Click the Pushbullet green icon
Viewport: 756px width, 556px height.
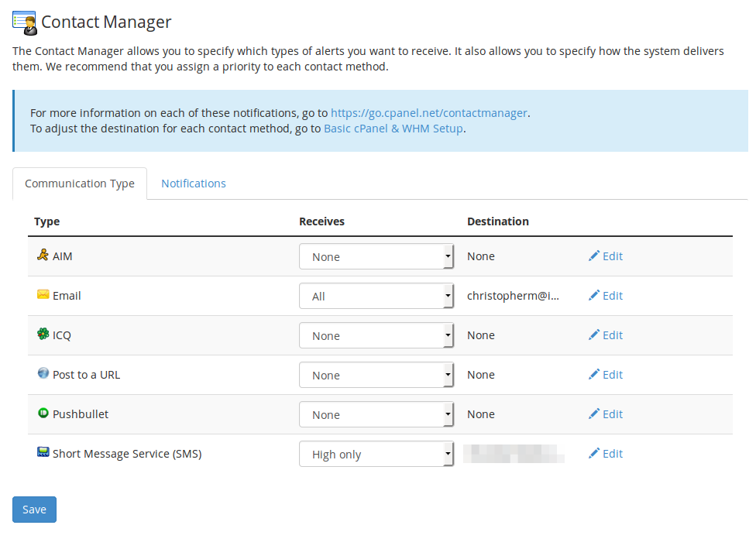pyautogui.click(x=43, y=414)
